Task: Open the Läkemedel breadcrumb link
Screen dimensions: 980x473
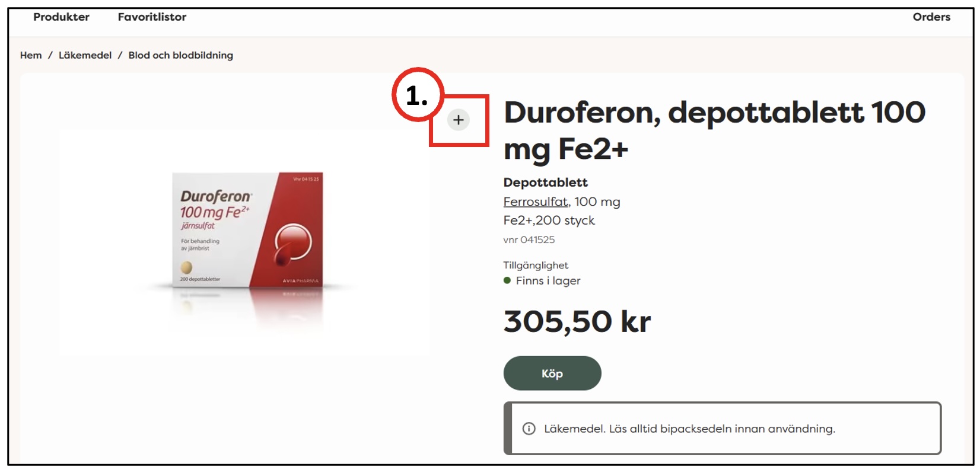Action: pos(85,55)
